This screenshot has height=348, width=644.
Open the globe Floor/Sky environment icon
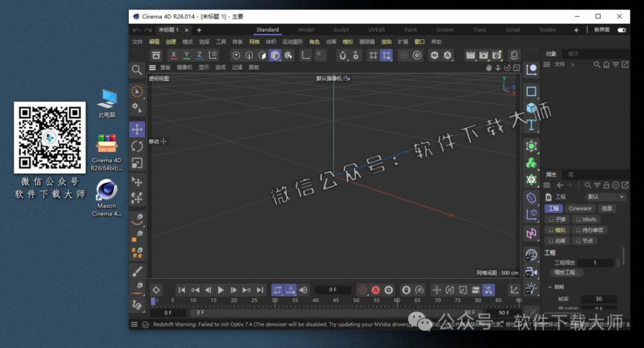point(531,255)
